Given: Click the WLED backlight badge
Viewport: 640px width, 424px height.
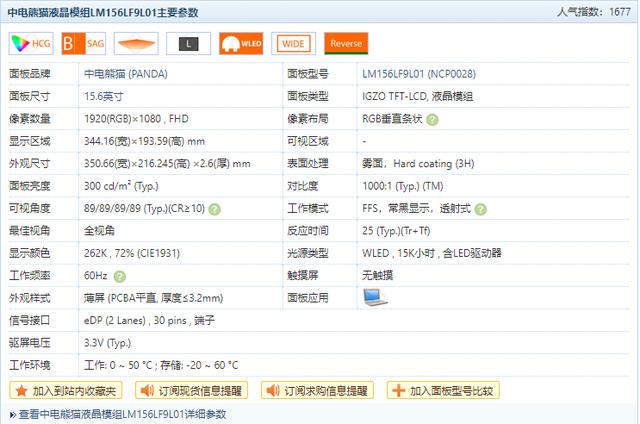Looking at the screenshot, I should [x=241, y=43].
